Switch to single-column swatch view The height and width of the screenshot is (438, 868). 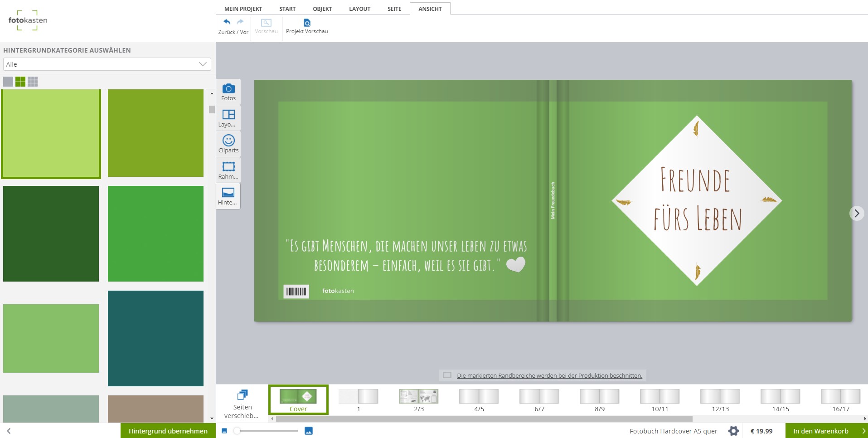click(8, 82)
